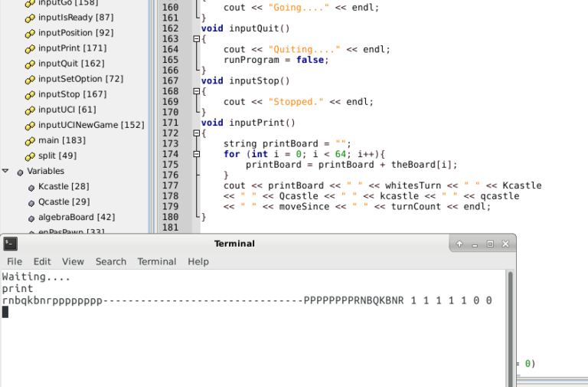588x387 pixels.
Task: Fold the inputStop function body
Action: pyautogui.click(x=196, y=91)
